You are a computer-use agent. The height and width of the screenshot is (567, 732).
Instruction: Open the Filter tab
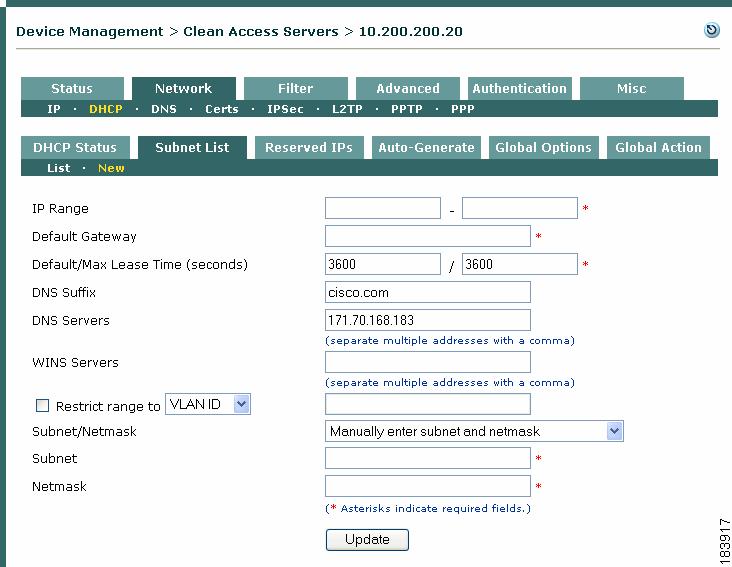(x=296, y=88)
